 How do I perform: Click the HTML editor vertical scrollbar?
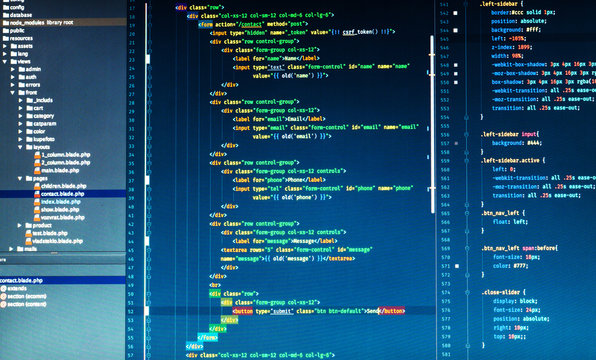point(433,125)
